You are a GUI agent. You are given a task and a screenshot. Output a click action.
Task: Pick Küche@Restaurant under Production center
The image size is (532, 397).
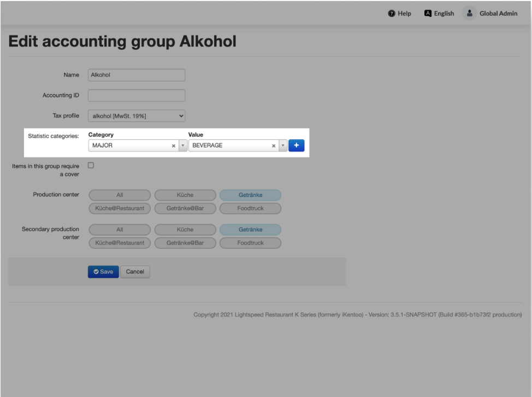point(119,208)
